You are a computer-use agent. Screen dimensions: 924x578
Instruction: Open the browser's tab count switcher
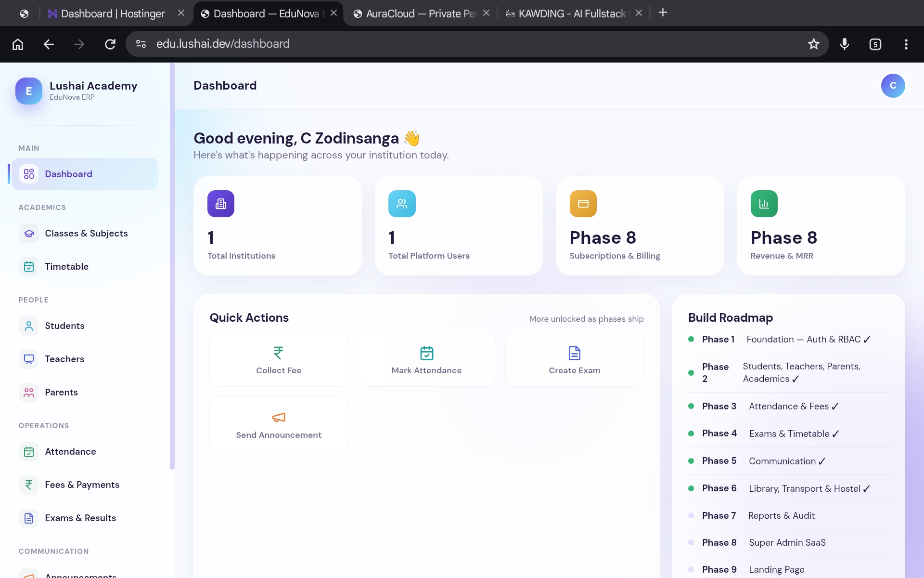(x=875, y=44)
